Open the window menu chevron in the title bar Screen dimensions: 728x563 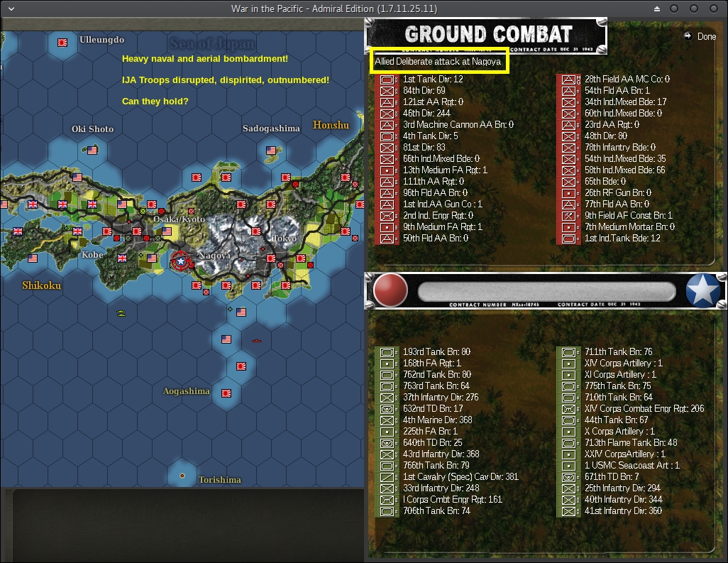(x=11, y=9)
